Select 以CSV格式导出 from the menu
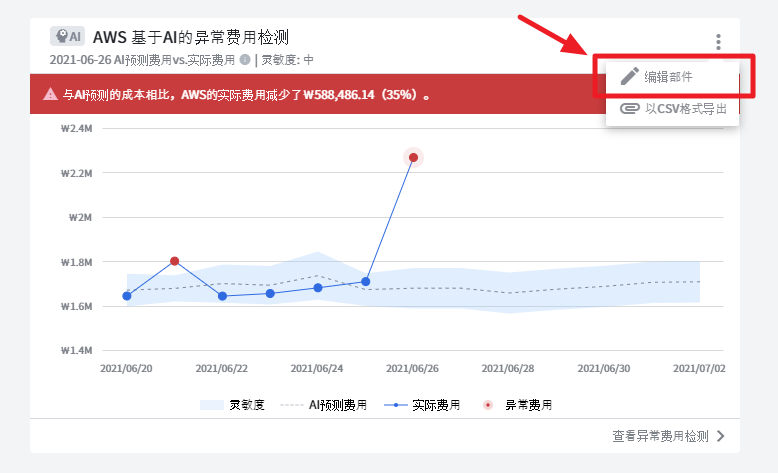Screen dimensions: 778x473 click(684, 108)
